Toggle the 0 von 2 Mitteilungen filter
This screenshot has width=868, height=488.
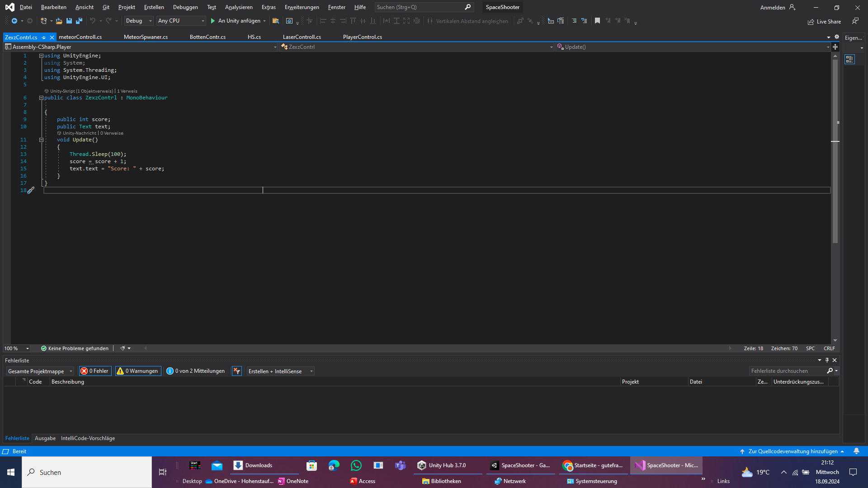(x=196, y=371)
